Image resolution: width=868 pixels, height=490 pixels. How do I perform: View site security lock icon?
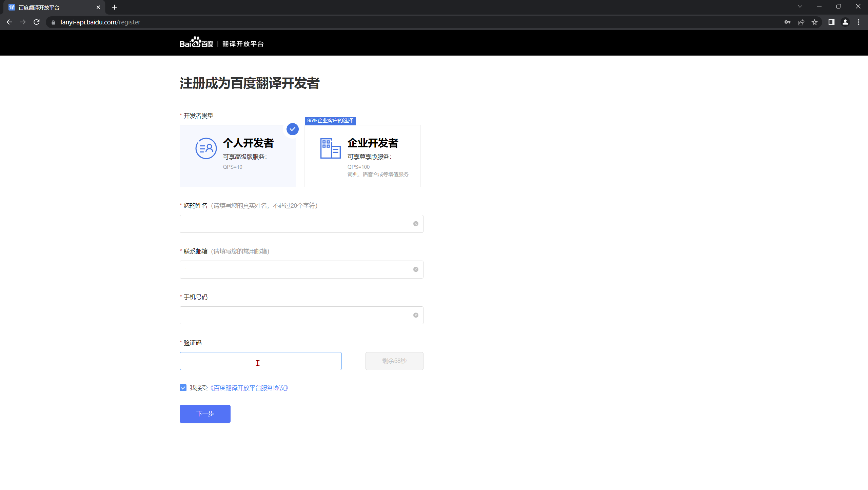(x=53, y=22)
